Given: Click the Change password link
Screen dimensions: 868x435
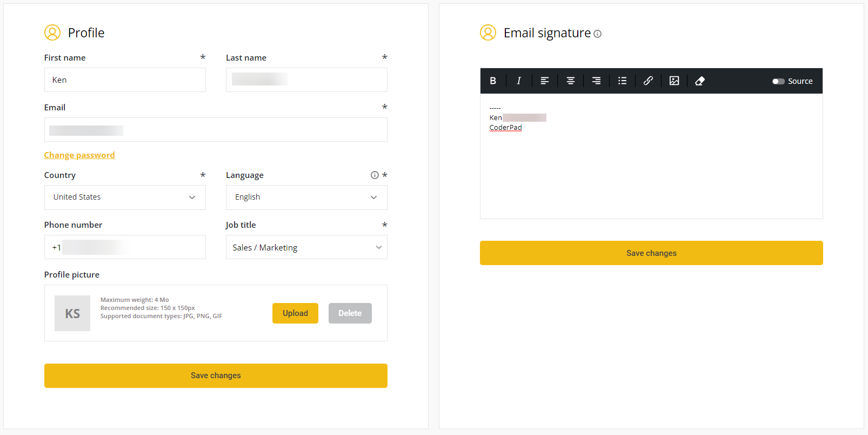Looking at the screenshot, I should pos(79,155).
